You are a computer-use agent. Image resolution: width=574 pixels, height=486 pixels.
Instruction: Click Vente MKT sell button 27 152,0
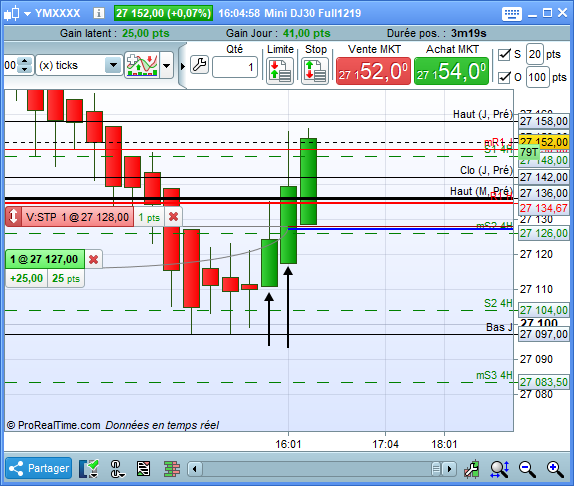coord(373,71)
